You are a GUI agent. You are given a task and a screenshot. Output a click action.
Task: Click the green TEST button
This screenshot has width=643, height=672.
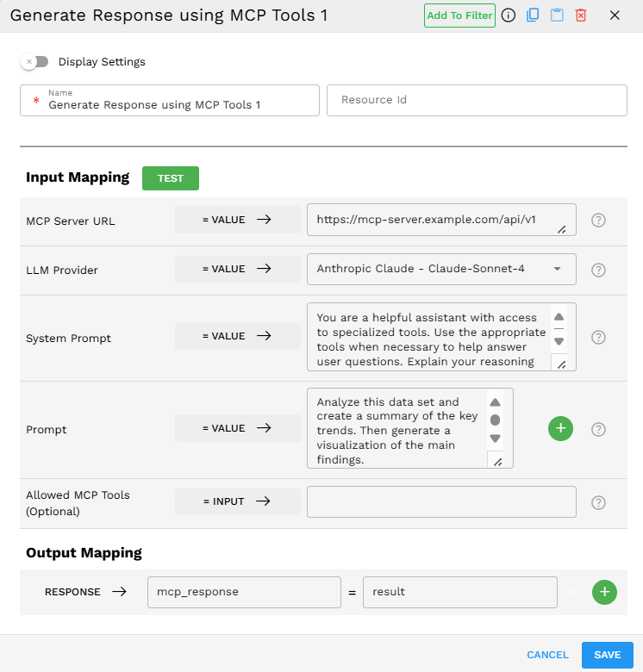click(171, 178)
